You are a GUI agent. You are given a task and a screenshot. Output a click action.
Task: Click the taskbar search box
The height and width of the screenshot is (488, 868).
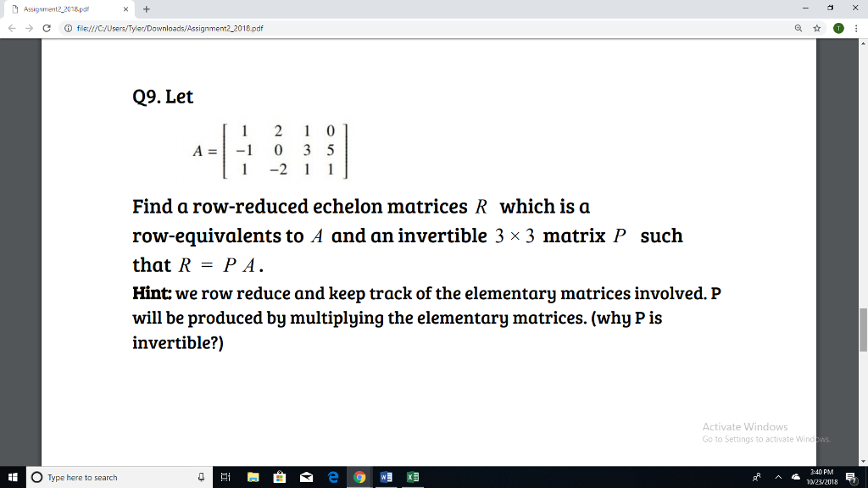110,477
